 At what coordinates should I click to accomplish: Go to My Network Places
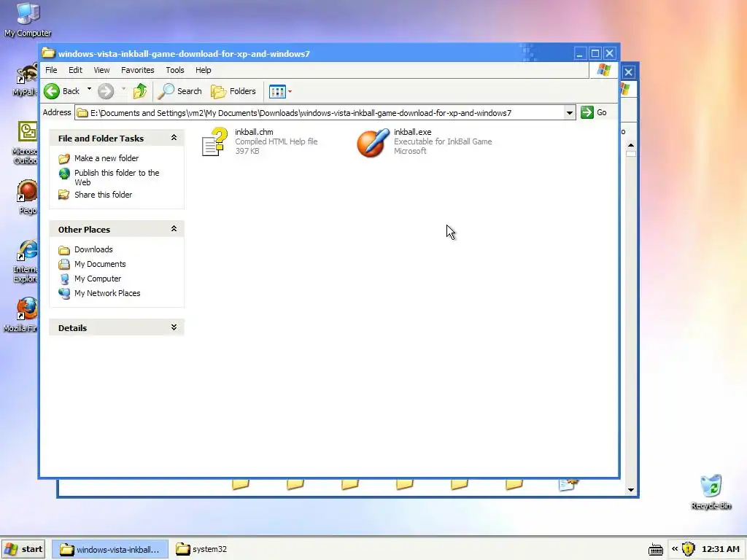pyautogui.click(x=107, y=293)
